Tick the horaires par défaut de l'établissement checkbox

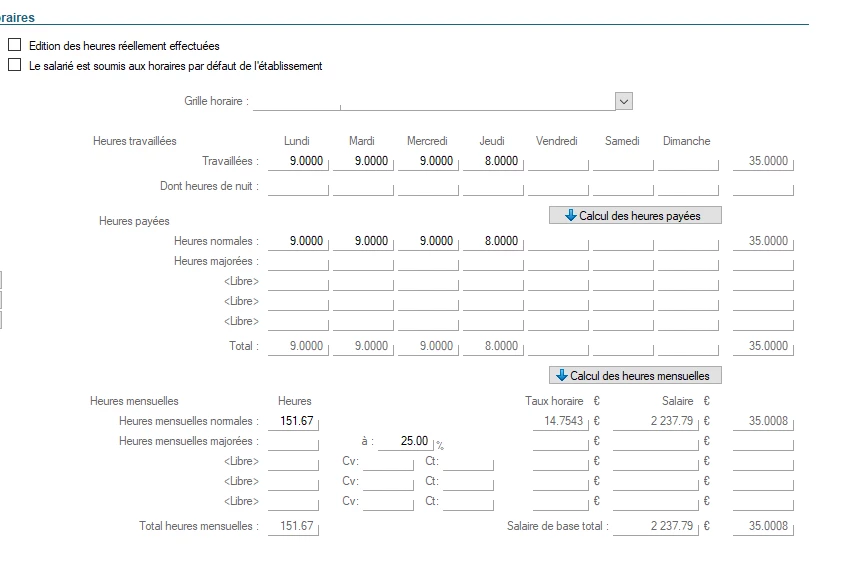15,65
